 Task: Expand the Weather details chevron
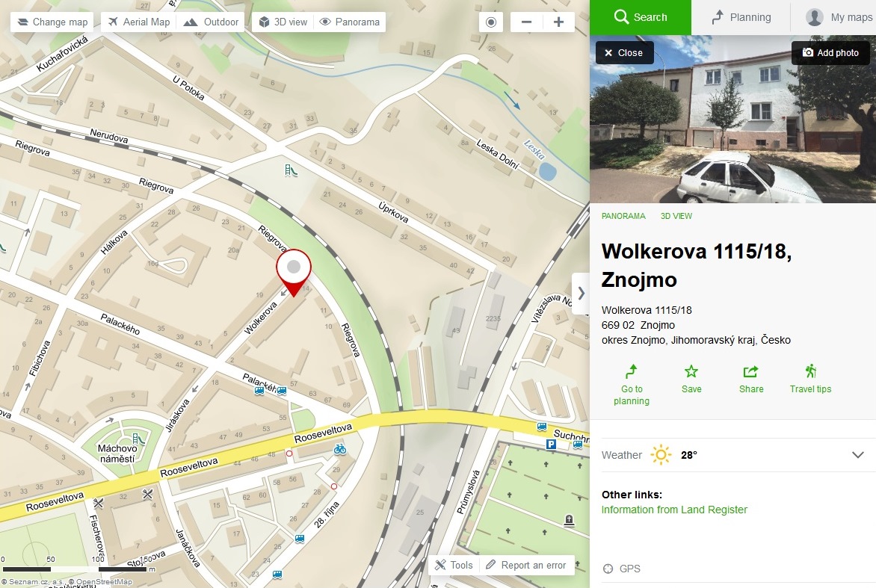(x=858, y=454)
